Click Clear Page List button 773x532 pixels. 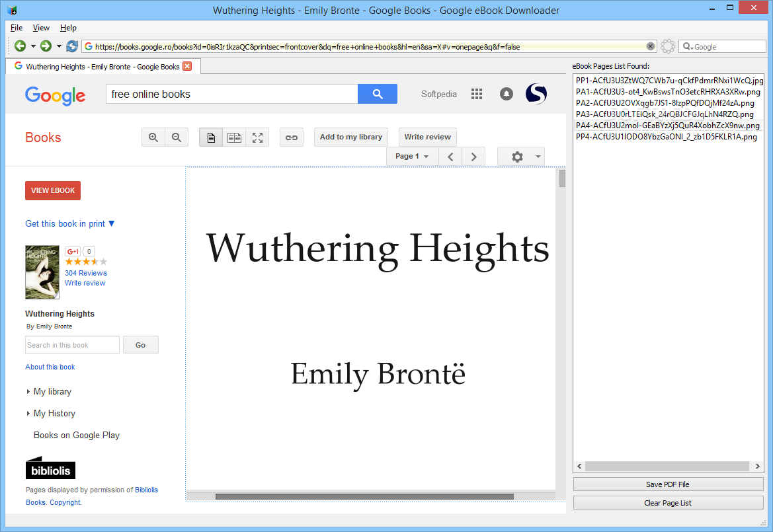(668, 503)
